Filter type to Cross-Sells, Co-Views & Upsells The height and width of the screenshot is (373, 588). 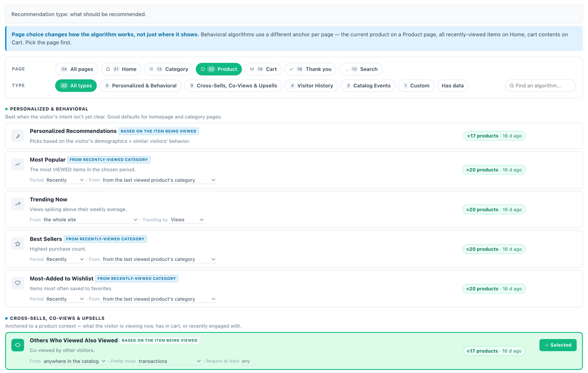(233, 86)
